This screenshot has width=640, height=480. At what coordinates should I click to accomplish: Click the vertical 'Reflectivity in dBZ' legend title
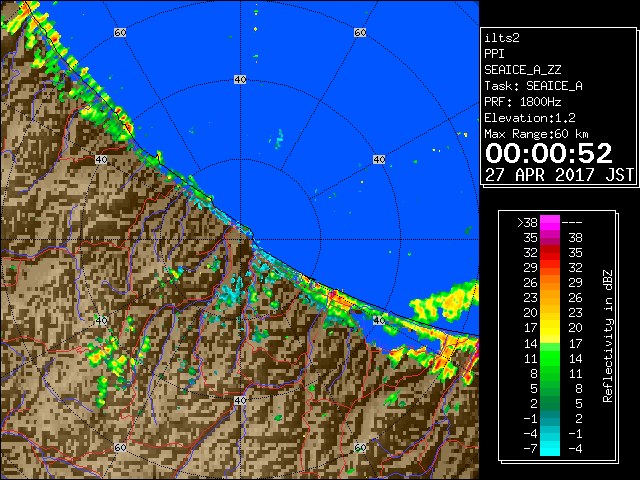[608, 336]
